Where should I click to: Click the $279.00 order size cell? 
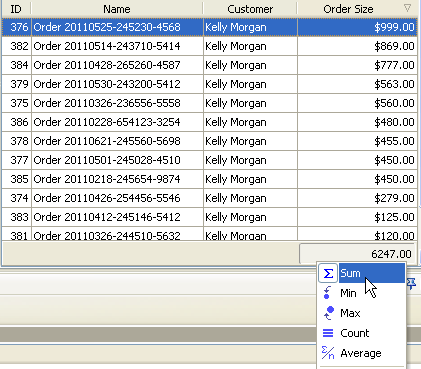coord(357,198)
